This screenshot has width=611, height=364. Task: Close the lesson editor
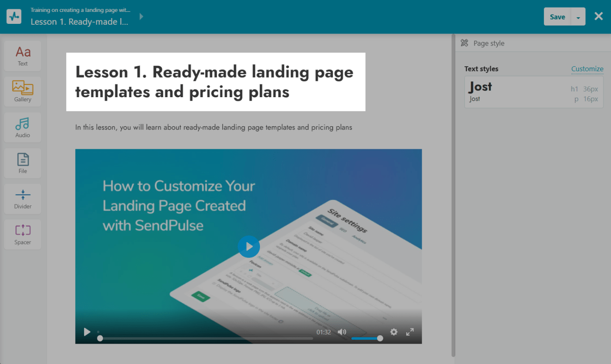[599, 16]
